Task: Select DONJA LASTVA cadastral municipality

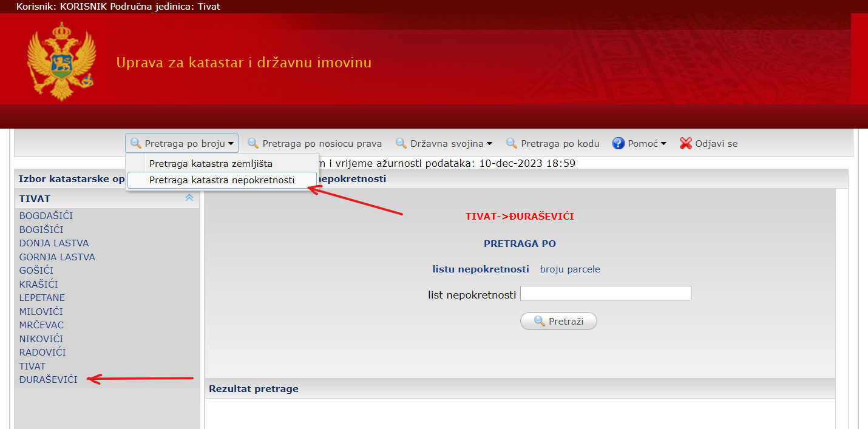Action: coord(54,243)
